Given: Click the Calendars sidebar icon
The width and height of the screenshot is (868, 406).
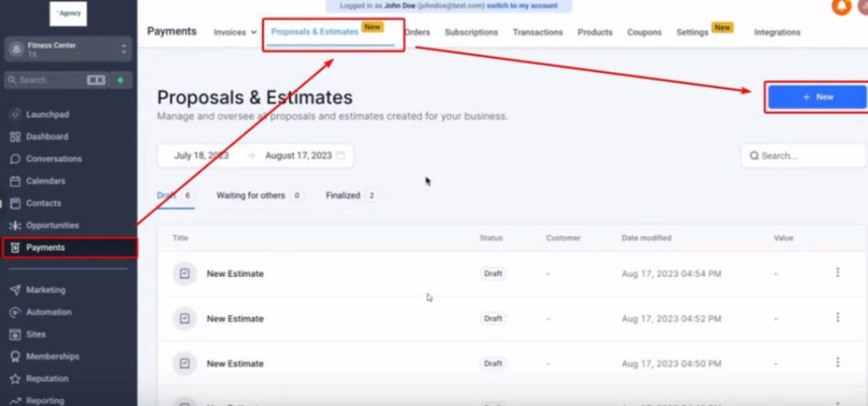Looking at the screenshot, I should coord(15,181).
